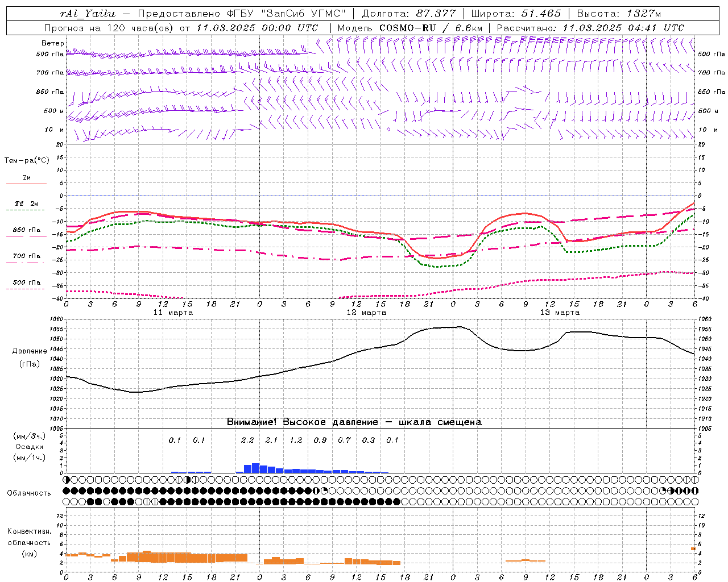Click the "850 гПа" entry in the temperature legend
728x582 pixels.
tap(26, 230)
